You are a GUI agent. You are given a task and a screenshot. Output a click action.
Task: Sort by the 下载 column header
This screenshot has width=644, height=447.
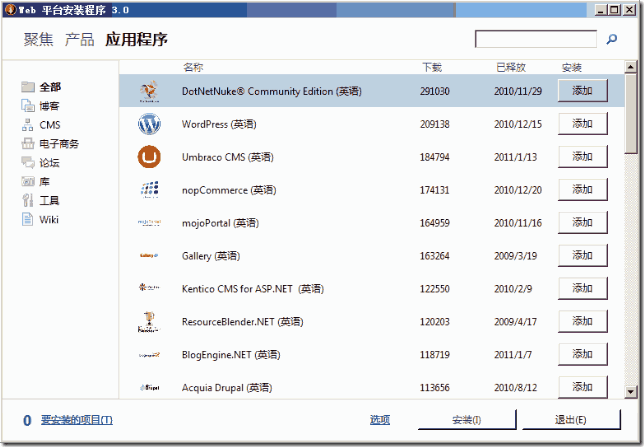pos(432,67)
